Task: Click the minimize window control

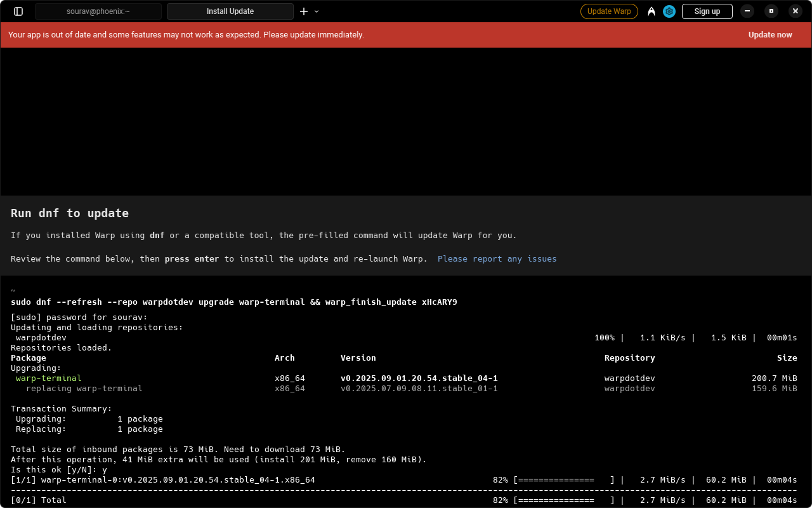Action: tap(747, 11)
